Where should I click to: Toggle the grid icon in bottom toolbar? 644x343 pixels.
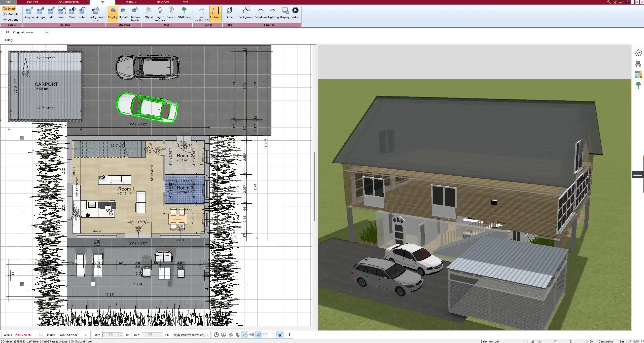[x=273, y=335]
